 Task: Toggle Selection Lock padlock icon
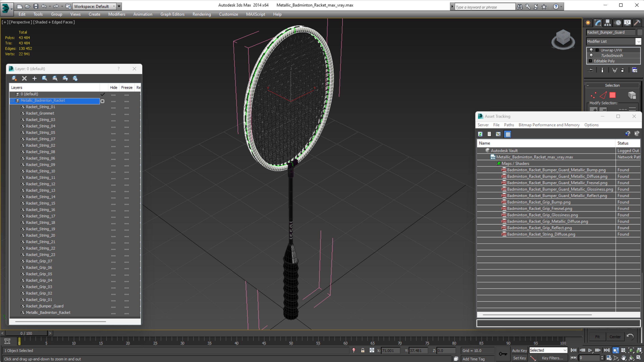(x=363, y=350)
